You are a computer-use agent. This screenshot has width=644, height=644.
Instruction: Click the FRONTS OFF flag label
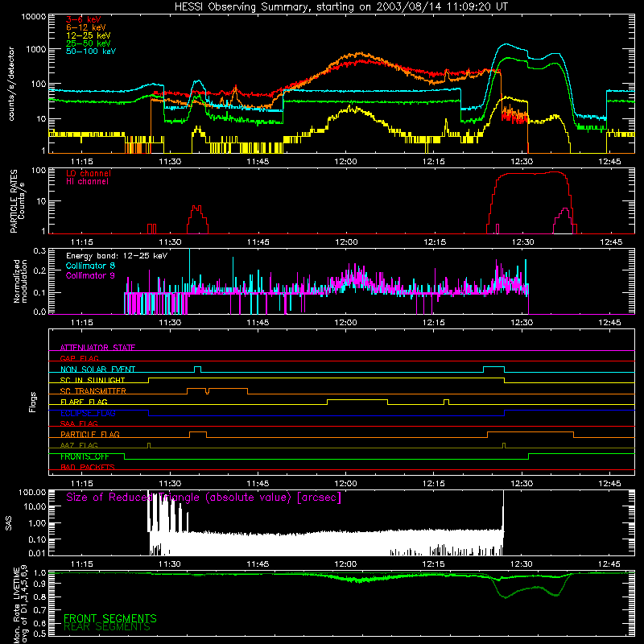point(85,456)
